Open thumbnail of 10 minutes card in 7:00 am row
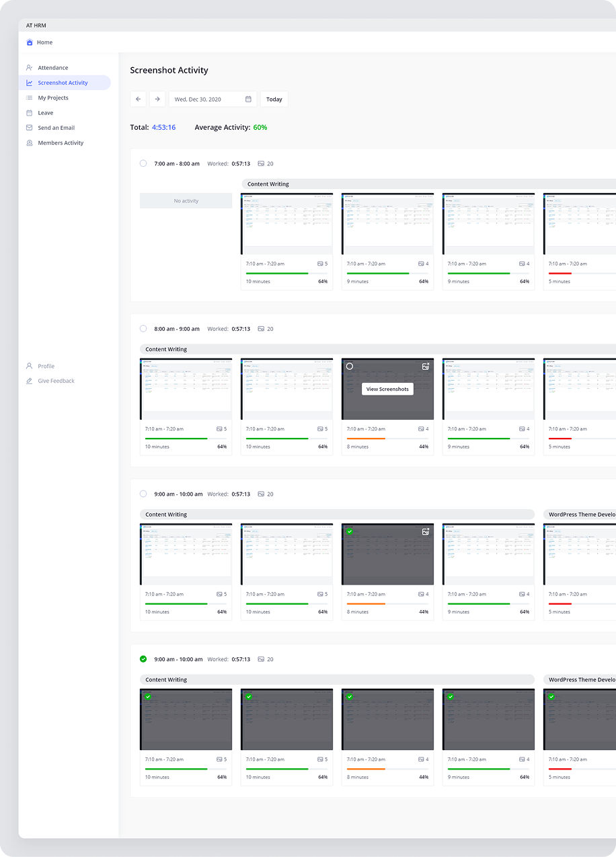Screen dimensions: 616x857 [286, 224]
